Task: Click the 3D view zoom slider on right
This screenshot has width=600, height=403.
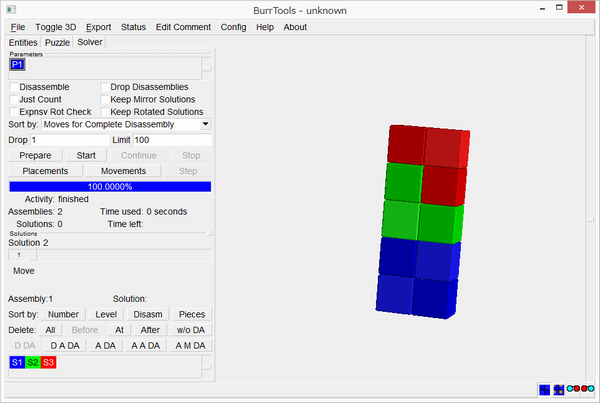Action: [590, 219]
